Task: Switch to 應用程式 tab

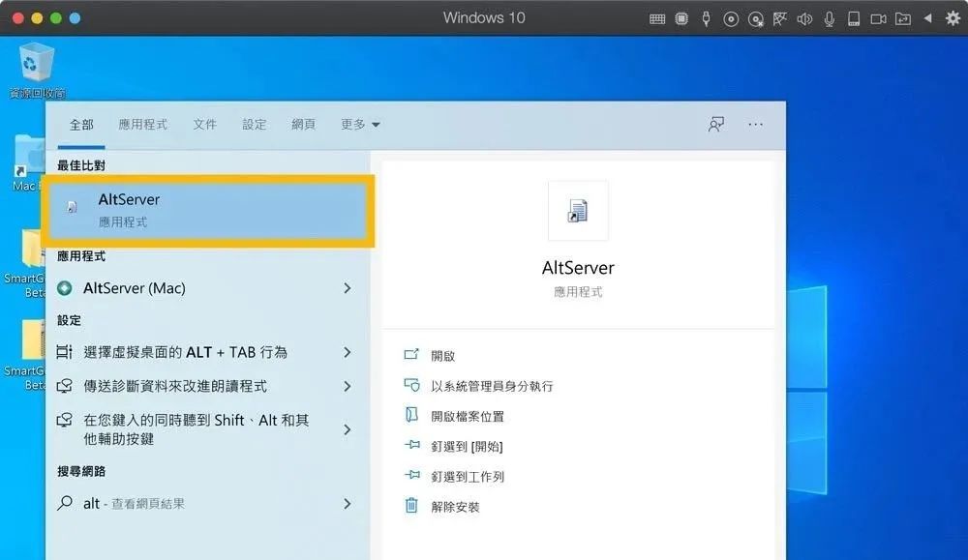Action: click(x=142, y=125)
